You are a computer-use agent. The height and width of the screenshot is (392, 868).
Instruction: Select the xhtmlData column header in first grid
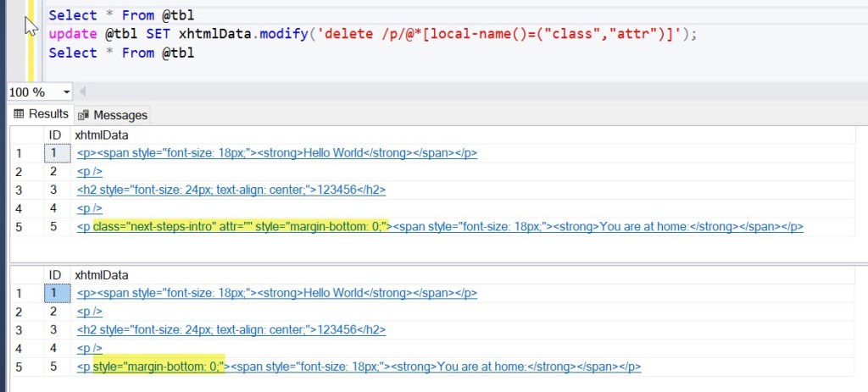[101, 135]
